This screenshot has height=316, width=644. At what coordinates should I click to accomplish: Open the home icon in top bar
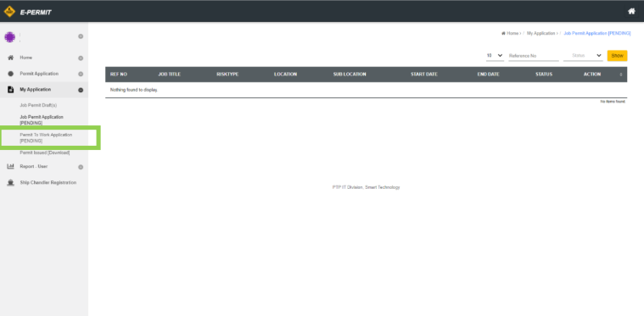pos(631,11)
